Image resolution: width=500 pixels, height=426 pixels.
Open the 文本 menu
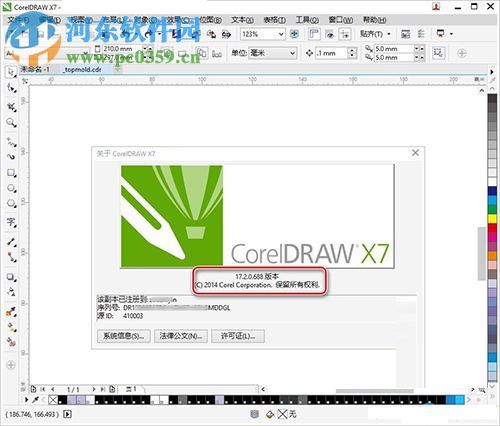click(x=242, y=20)
